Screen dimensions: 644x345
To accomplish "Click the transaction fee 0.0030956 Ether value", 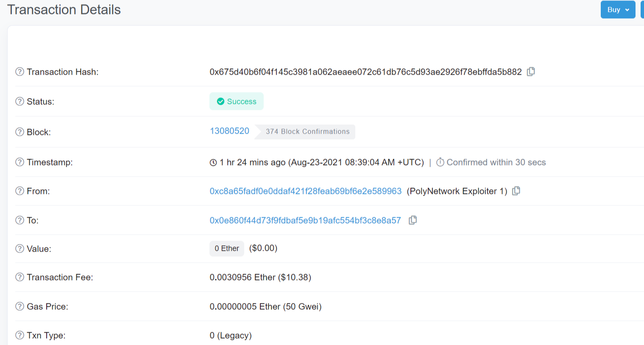I will click(x=260, y=277).
